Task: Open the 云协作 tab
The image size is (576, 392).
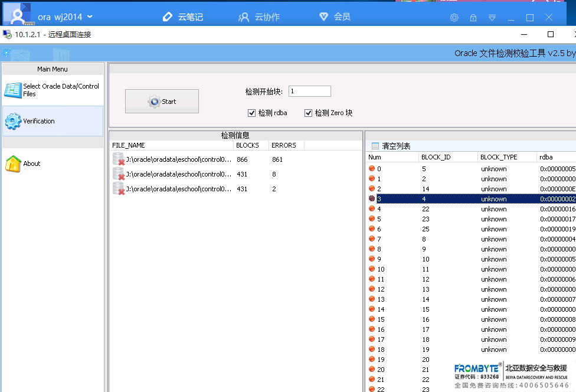Action: coord(260,17)
